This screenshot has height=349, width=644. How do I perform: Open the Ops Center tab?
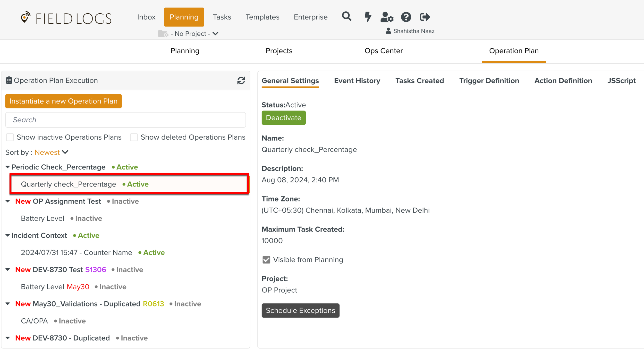point(383,51)
